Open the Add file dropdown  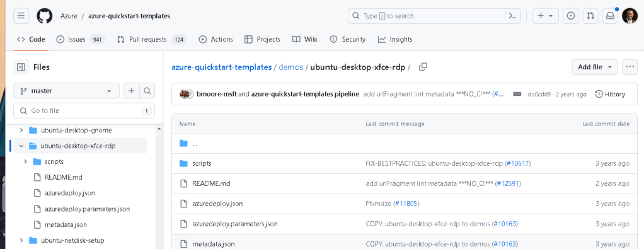(595, 67)
